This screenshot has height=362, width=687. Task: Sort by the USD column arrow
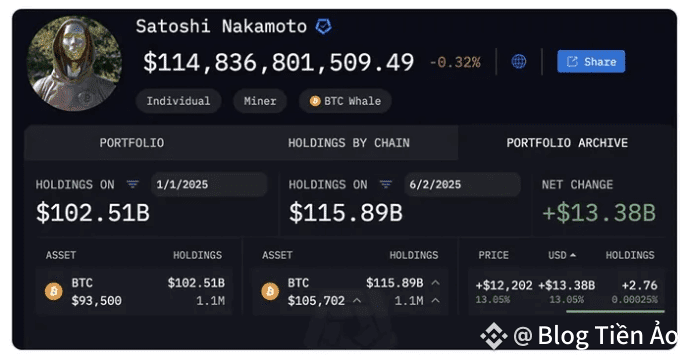tap(573, 255)
